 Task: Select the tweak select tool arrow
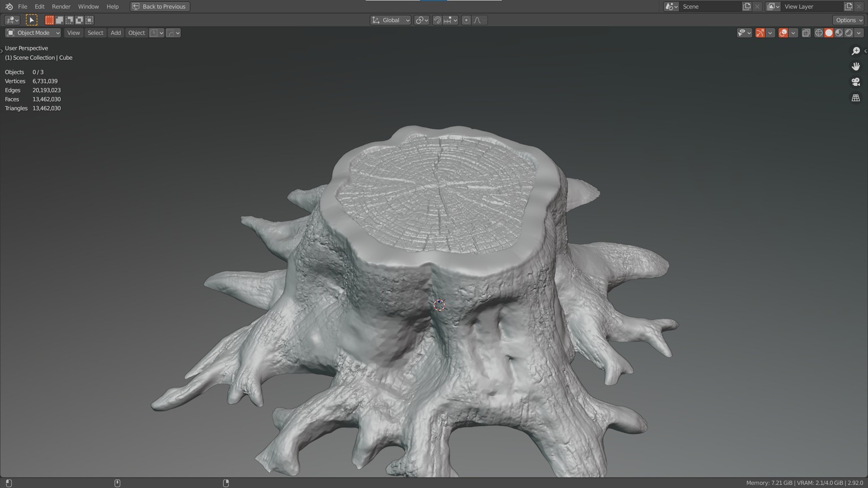tap(32, 20)
